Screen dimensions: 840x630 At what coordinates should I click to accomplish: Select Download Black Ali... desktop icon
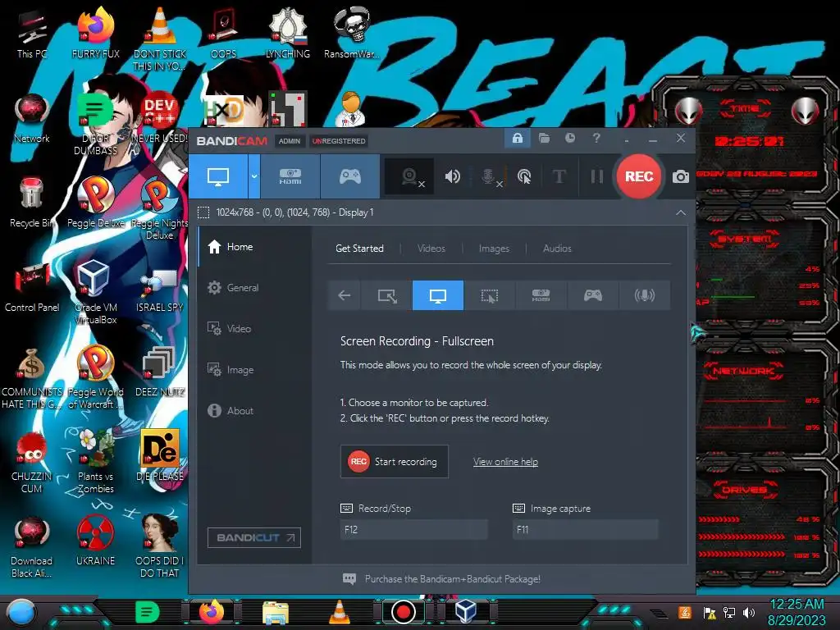32,547
